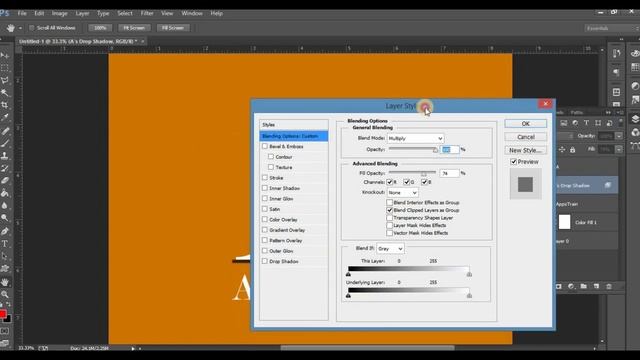
Task: Select the Rectangular Marquee tool
Action: tap(5, 68)
